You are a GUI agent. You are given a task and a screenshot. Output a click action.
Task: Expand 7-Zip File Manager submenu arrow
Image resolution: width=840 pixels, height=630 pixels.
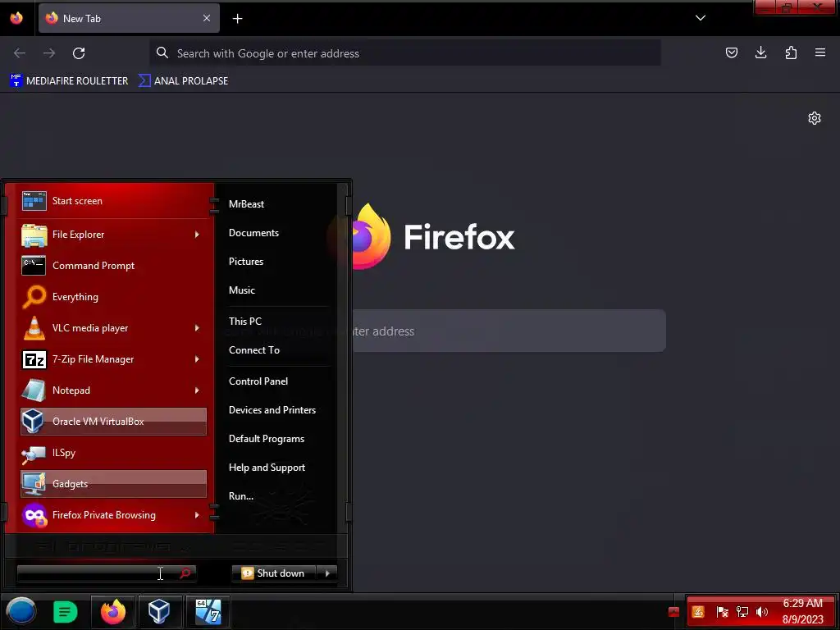point(197,359)
